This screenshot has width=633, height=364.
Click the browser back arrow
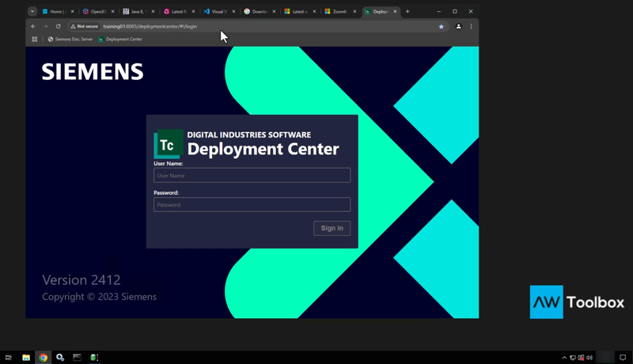[33, 26]
